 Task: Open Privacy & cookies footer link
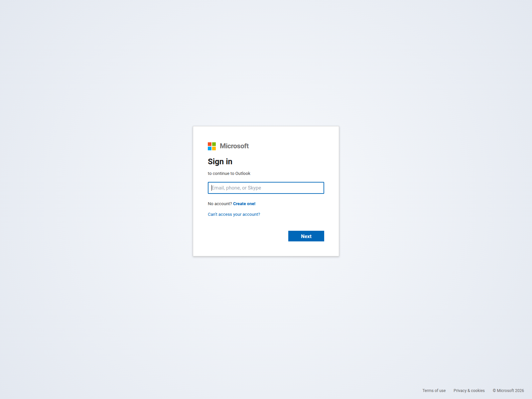point(469,391)
